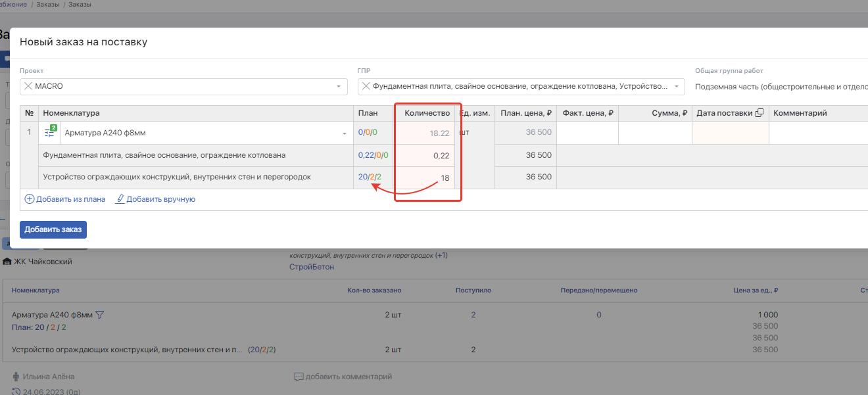
Task: Open the СтройБетон supplier link
Action: pos(312,267)
